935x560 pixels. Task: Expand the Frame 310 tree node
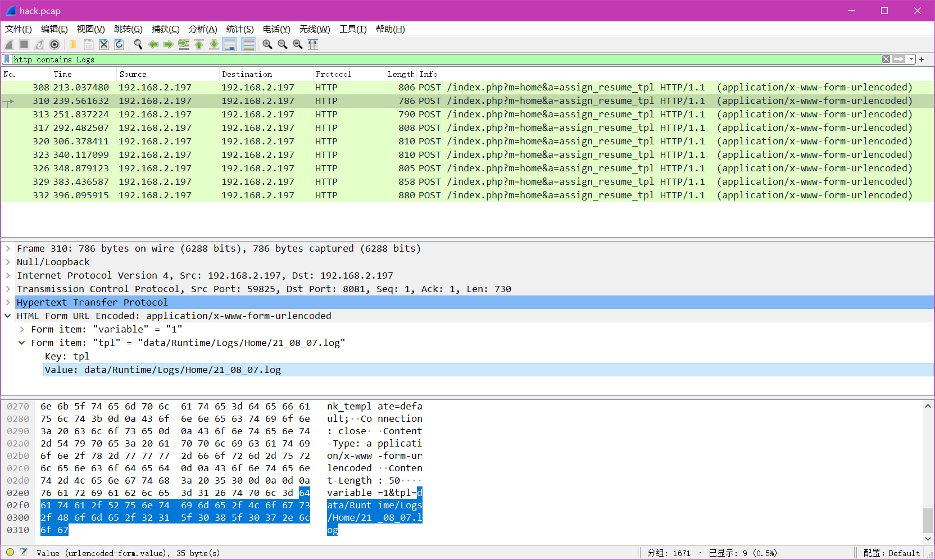pyautogui.click(x=8, y=248)
